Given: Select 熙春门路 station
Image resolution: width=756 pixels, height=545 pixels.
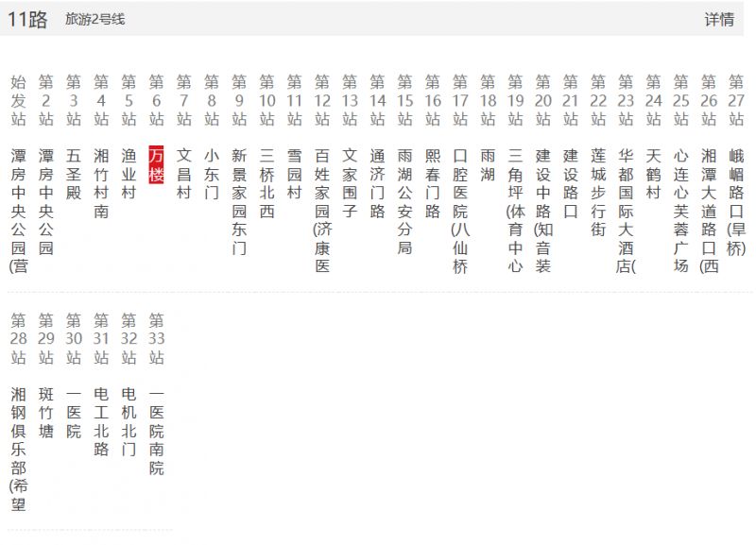Looking at the screenshot, I should 433,182.
